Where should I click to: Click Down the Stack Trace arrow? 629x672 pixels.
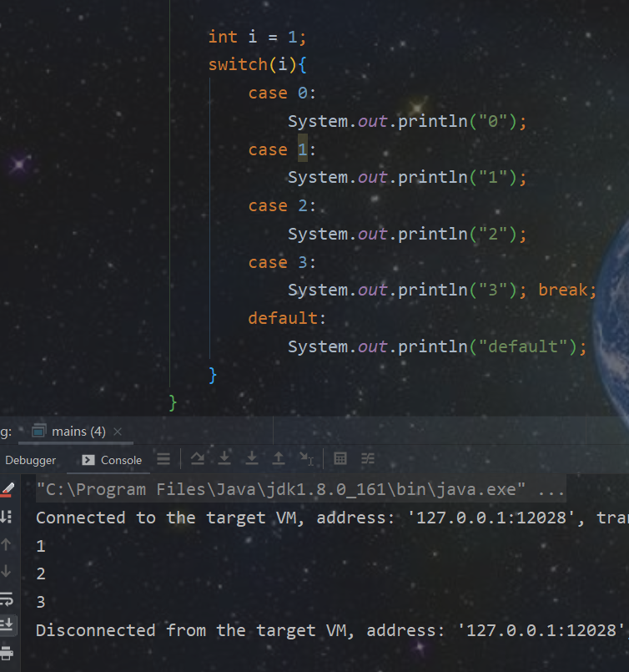(x=7, y=571)
